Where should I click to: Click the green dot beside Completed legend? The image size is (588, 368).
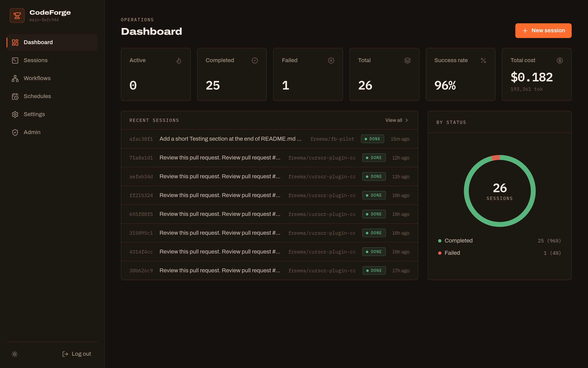(440, 241)
